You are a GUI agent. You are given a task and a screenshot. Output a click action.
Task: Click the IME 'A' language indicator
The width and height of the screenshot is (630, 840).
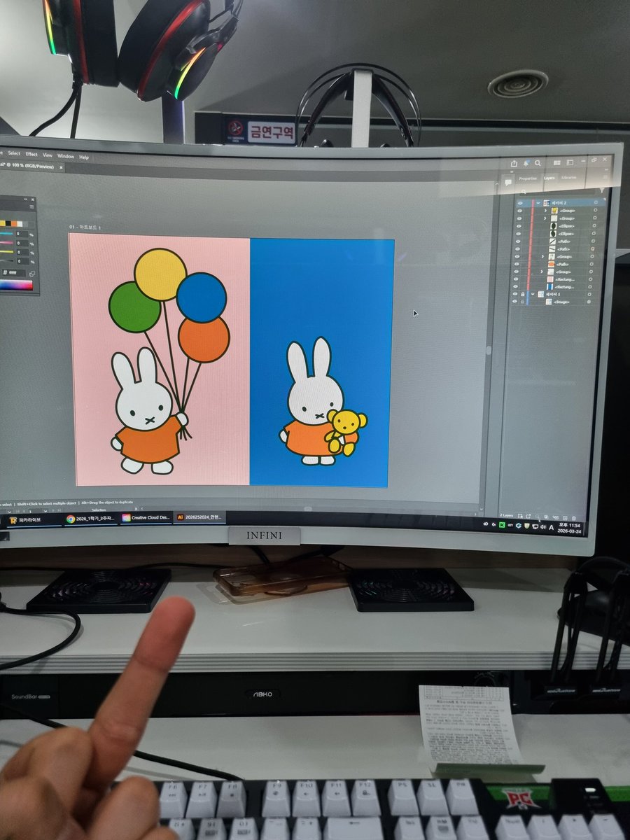click(552, 528)
